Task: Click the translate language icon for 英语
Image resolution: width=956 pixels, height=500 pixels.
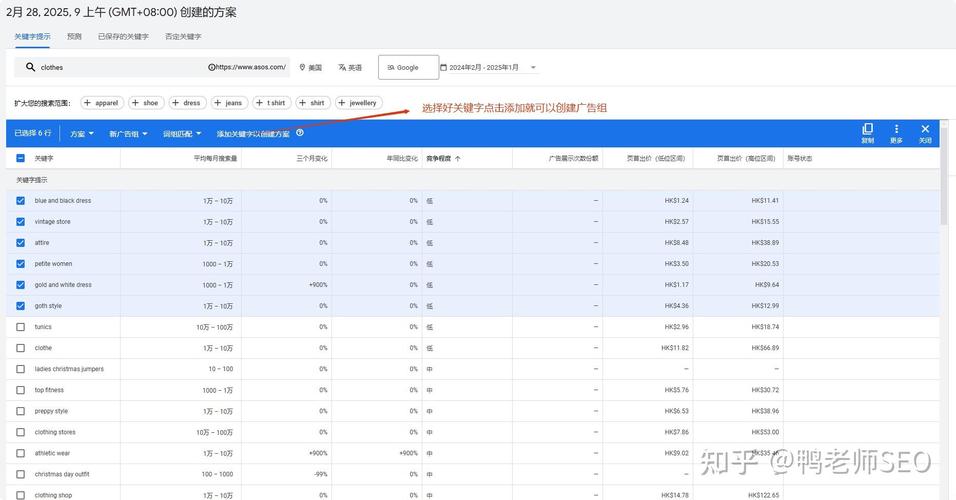Action: 342,68
